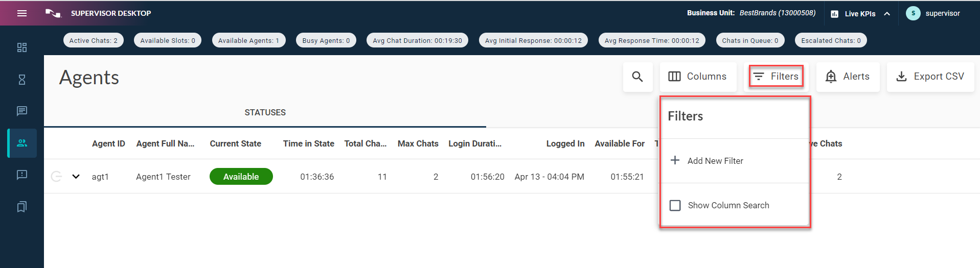Click the hourglass queue icon in sidebar
Viewport: 980px width, 268px height.
point(22,80)
